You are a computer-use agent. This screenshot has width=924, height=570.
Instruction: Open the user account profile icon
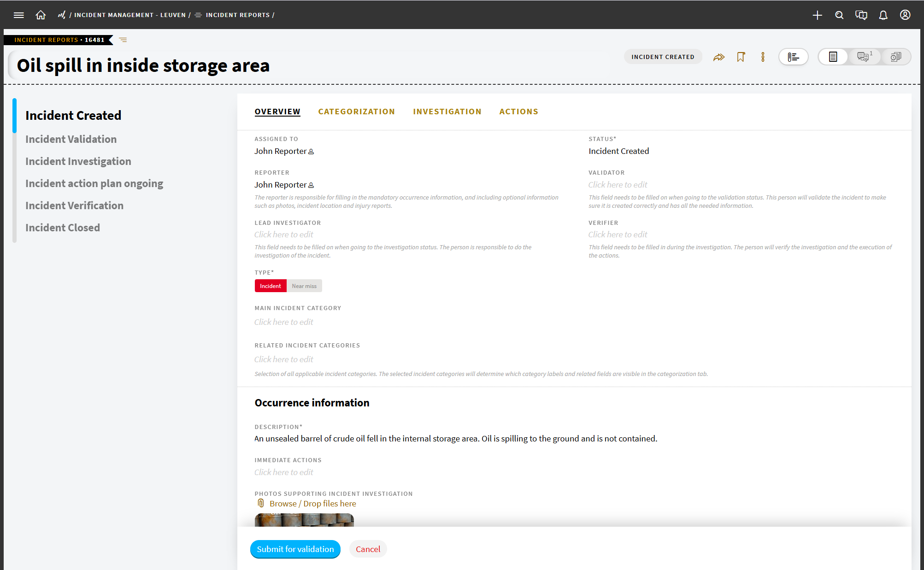click(905, 15)
